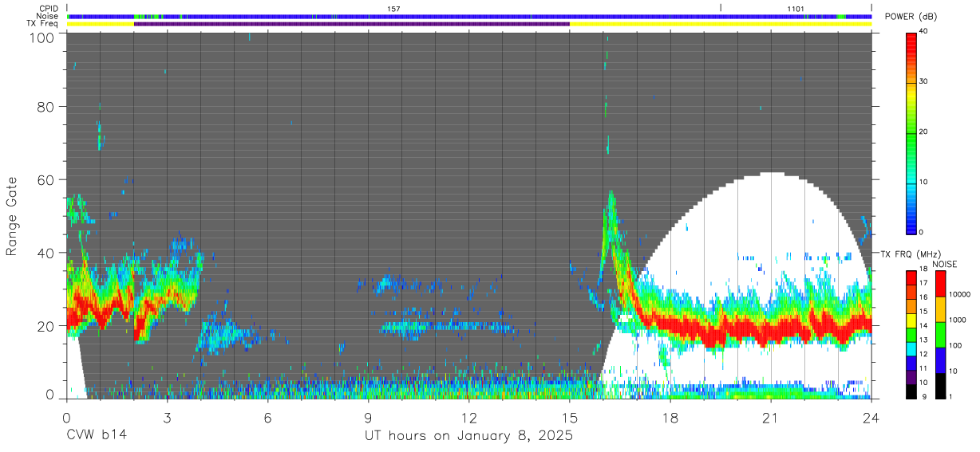This screenshot has width=980, height=452.
Task: Click the "12" hour tick on time axis
Action: pyautogui.click(x=468, y=417)
